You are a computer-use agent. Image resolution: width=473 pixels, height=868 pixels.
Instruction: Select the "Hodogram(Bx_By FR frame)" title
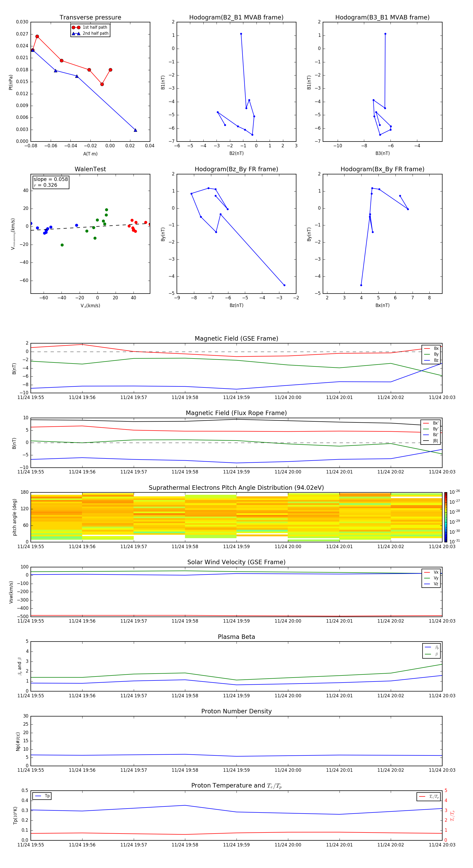click(x=382, y=169)
